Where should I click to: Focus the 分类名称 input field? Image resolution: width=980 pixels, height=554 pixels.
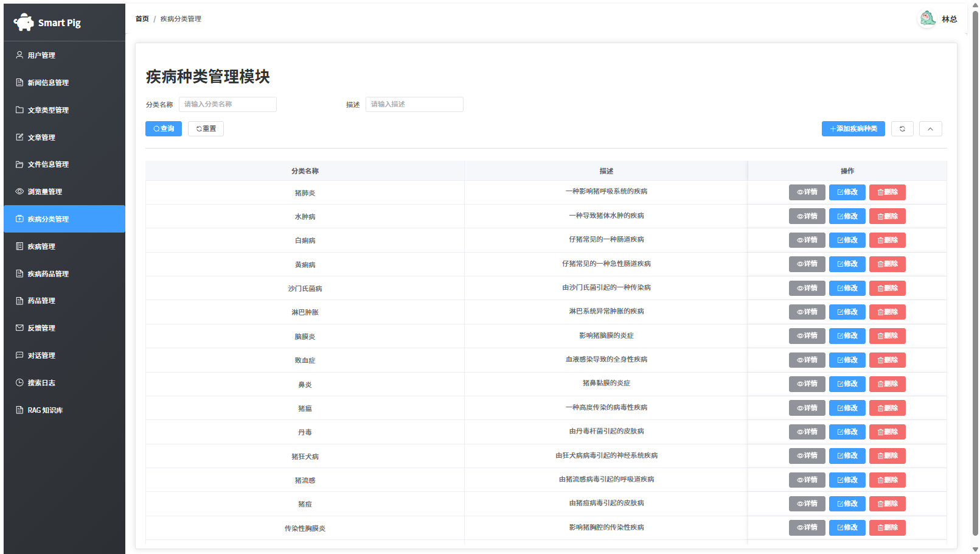click(228, 104)
